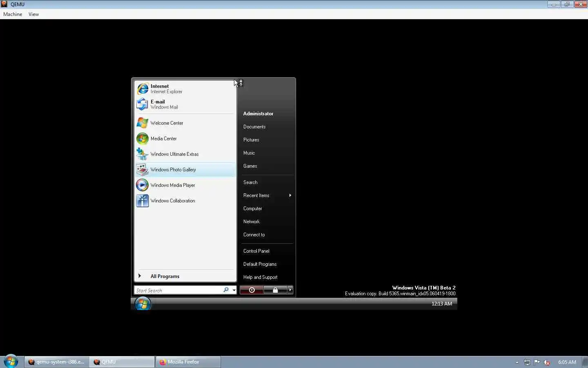Open the Administrator user folder
The image size is (588, 368).
click(258, 114)
